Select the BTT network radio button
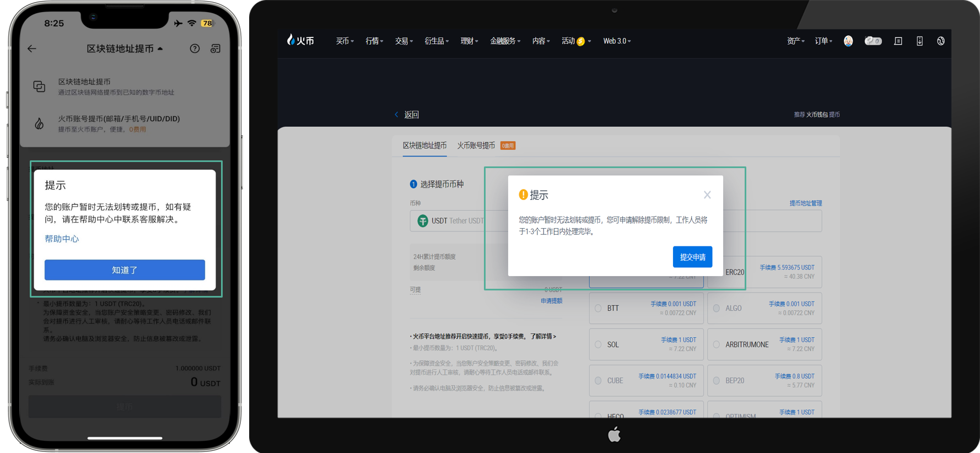The height and width of the screenshot is (453, 980). [x=598, y=308]
